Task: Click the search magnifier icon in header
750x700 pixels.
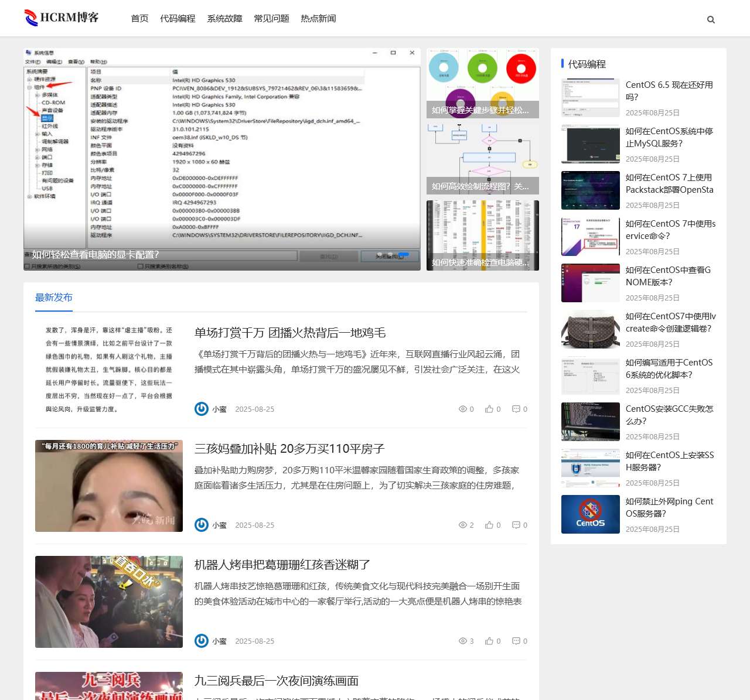Action: click(x=711, y=19)
